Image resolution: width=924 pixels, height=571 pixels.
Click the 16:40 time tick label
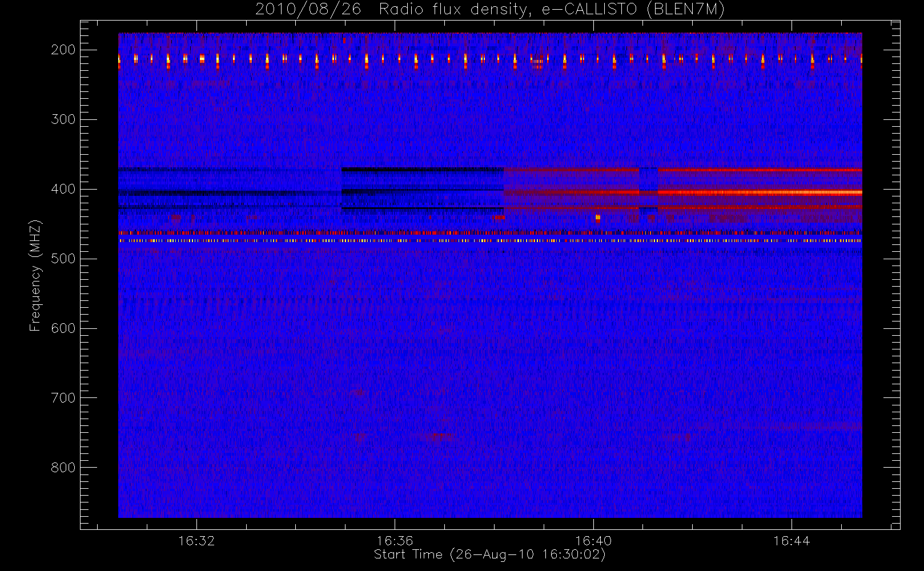coord(593,541)
